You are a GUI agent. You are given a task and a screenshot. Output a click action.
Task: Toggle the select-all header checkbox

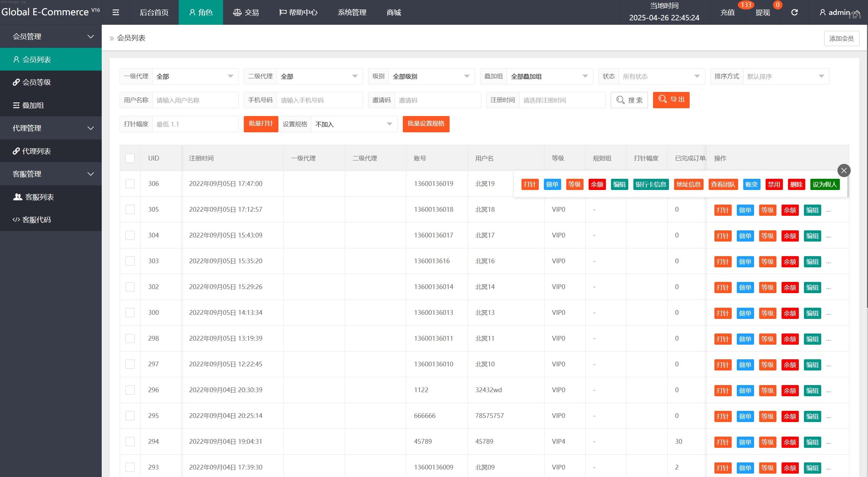(130, 158)
